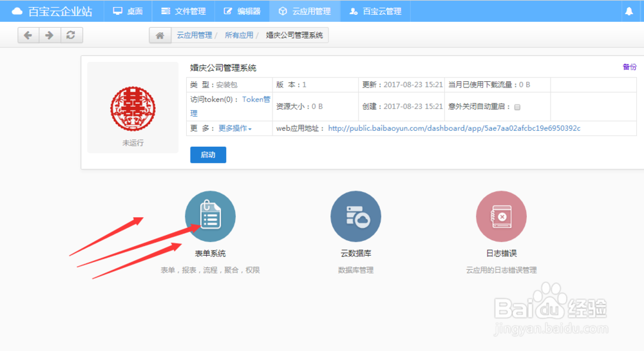Expand the 更多操作 dropdown
The height and width of the screenshot is (351, 644).
click(234, 129)
